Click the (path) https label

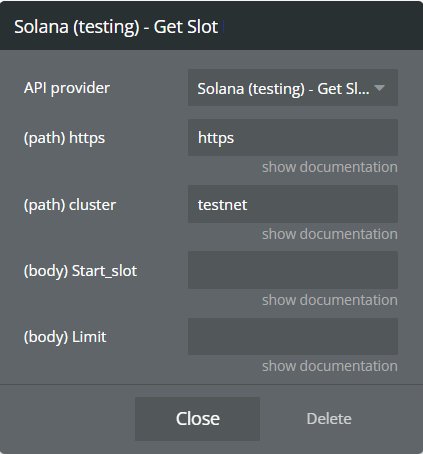[64, 138]
